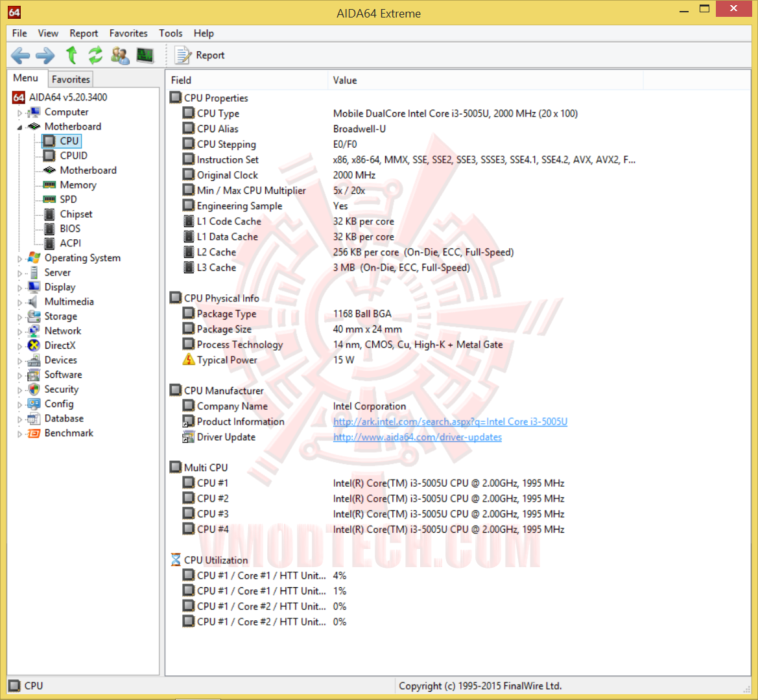Expand the Display tree node
Screen dimensions: 758x700
(x=20, y=288)
